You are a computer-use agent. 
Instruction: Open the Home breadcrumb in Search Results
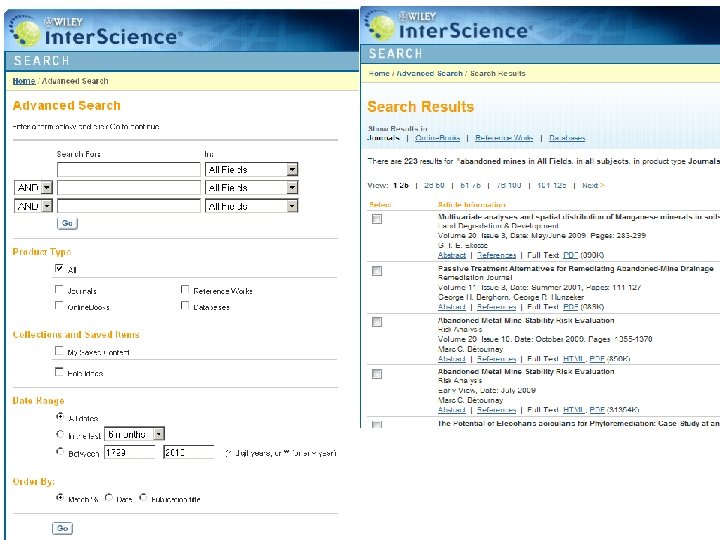(x=379, y=73)
